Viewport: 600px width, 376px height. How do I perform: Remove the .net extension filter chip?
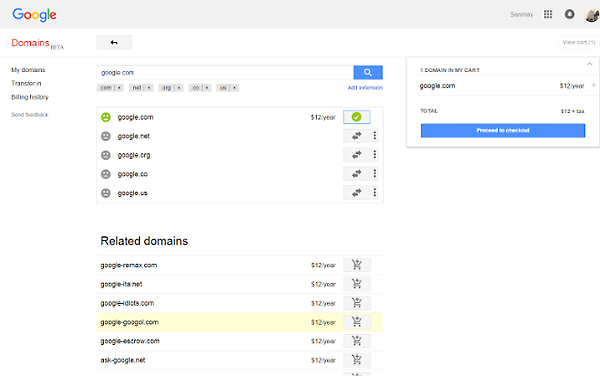(x=149, y=88)
